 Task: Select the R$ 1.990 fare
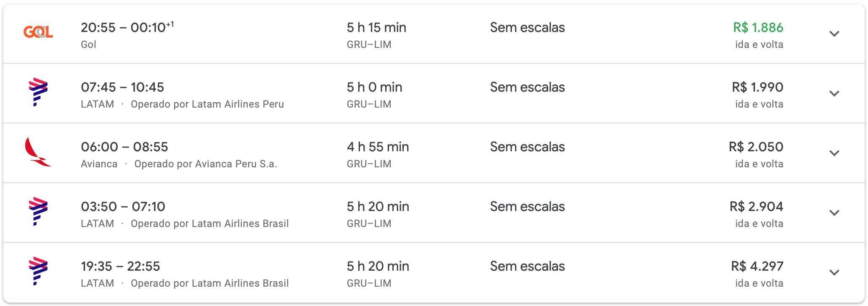758,87
